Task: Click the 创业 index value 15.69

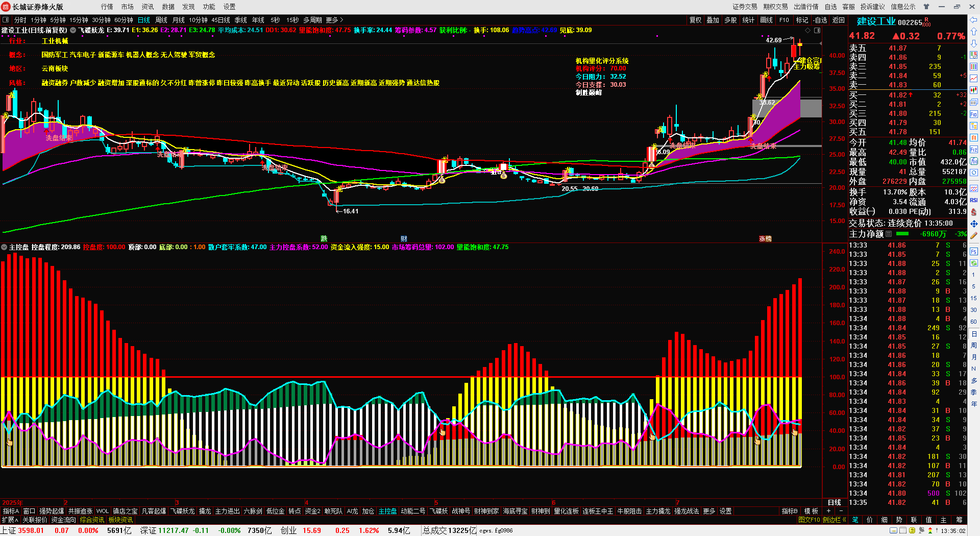Action: (x=312, y=530)
